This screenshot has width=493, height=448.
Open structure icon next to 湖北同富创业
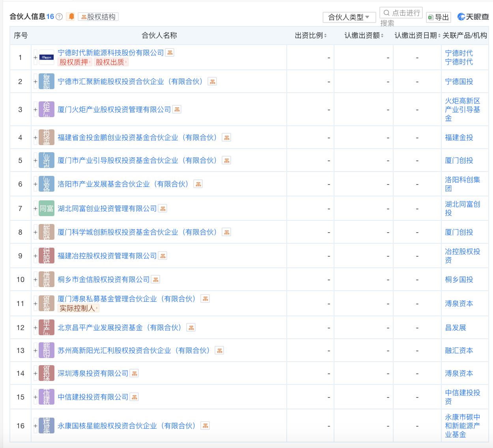162,209
